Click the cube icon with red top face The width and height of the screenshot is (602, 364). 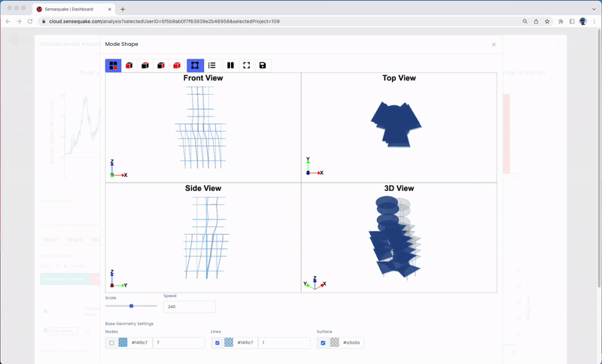(145, 65)
